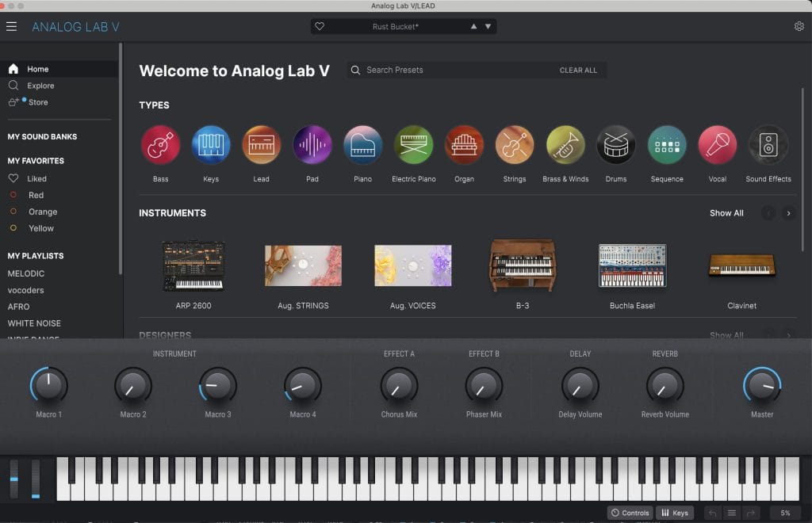Open the AFRO playlist
812x523 pixels.
coord(19,307)
